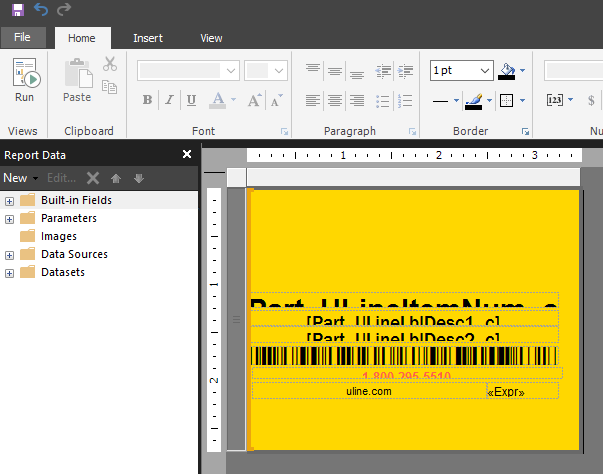603x474 pixels.
Task: Expand the Data Sources folder
Action: 9,255
